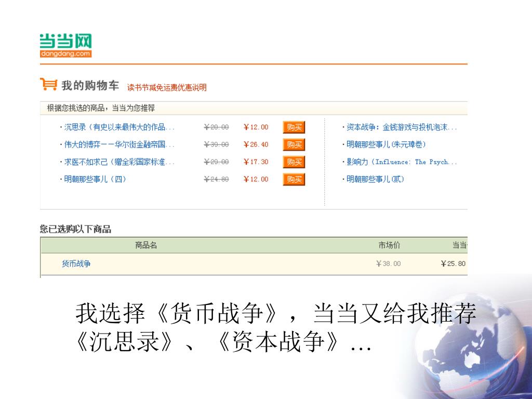Open the 读书节减免运费优惠说明 link
Screen dimensions: 532x399
click(167, 87)
